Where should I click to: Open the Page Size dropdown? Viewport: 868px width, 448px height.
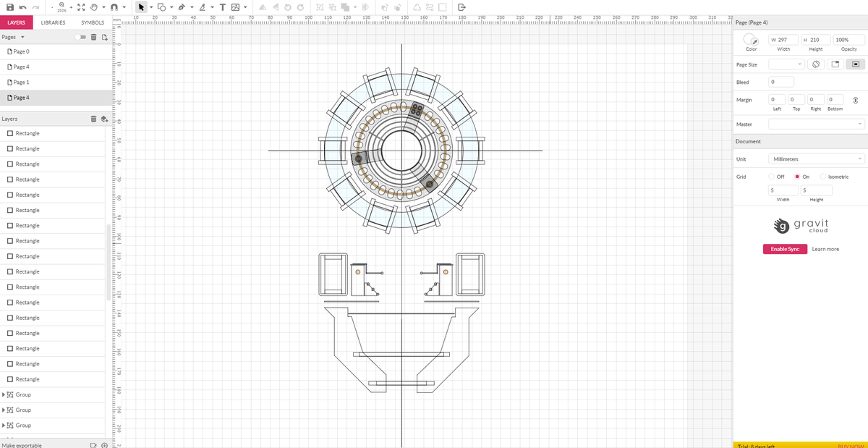point(786,64)
